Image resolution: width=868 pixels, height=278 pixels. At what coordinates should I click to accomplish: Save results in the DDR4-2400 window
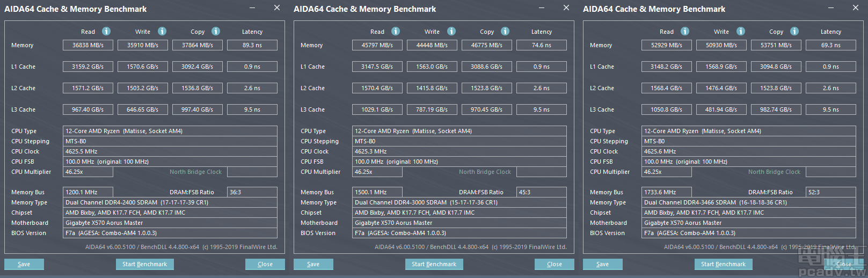(24, 264)
